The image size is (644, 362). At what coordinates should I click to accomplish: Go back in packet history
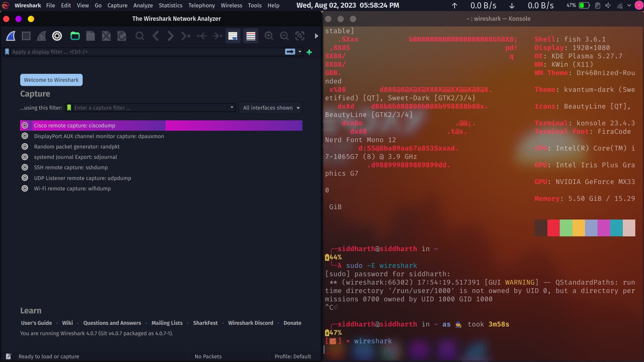pyautogui.click(x=155, y=36)
